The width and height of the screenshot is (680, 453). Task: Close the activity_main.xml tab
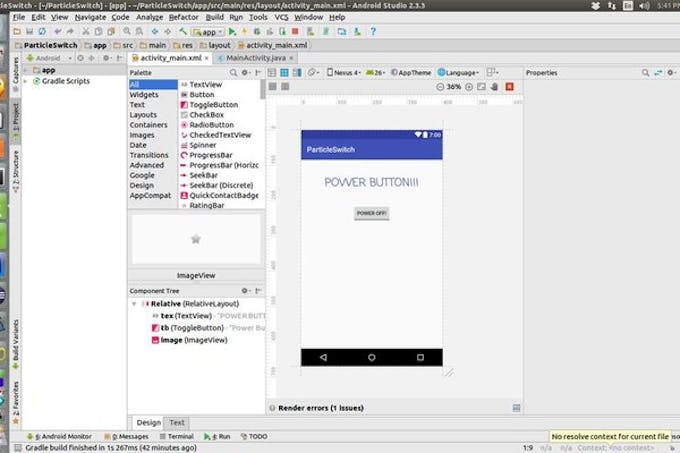click(x=207, y=58)
